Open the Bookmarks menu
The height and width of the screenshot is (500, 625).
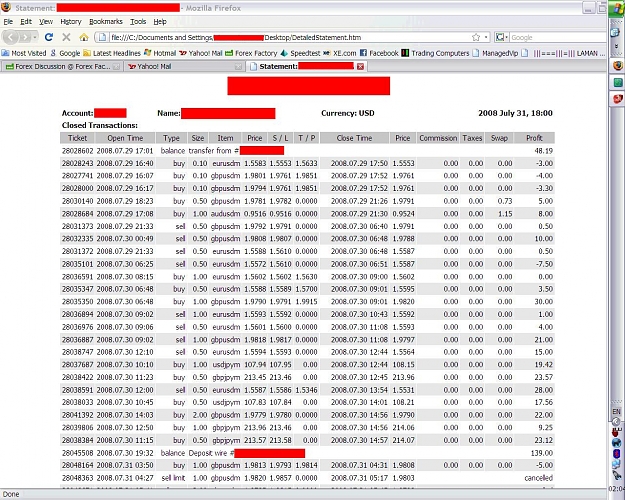[106, 22]
